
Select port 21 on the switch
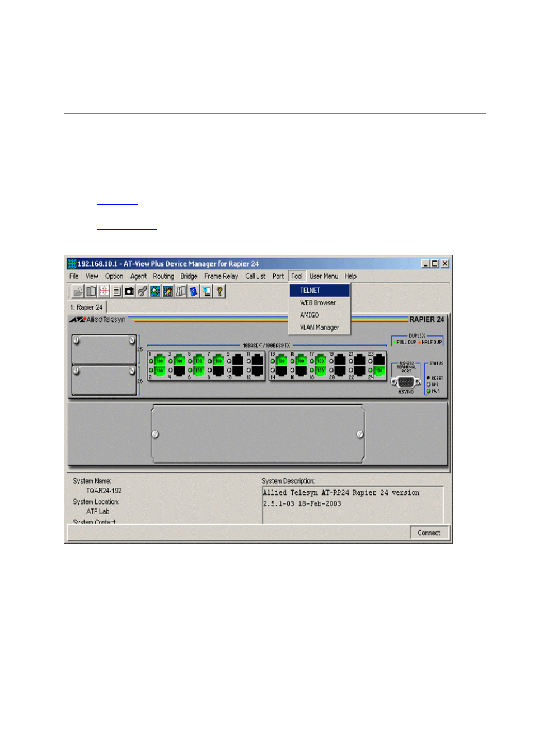coord(360,360)
